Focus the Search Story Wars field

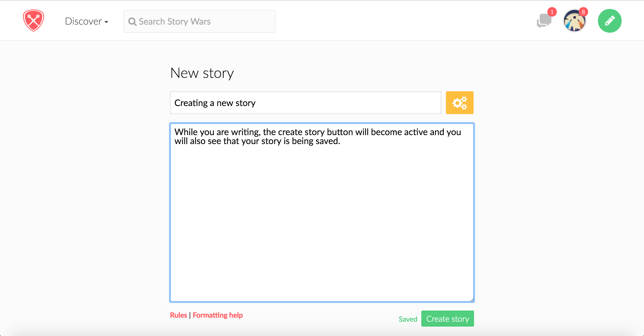pos(199,21)
